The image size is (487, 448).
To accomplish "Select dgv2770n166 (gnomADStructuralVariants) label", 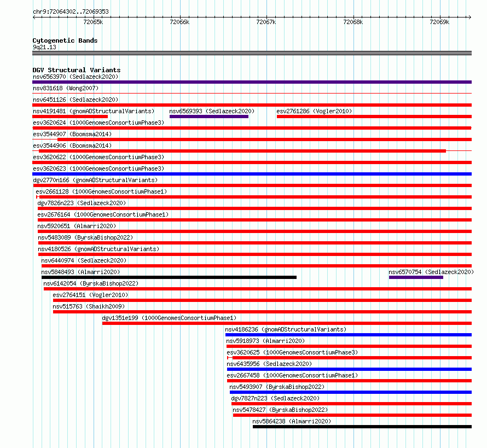I will pyautogui.click(x=95, y=180).
